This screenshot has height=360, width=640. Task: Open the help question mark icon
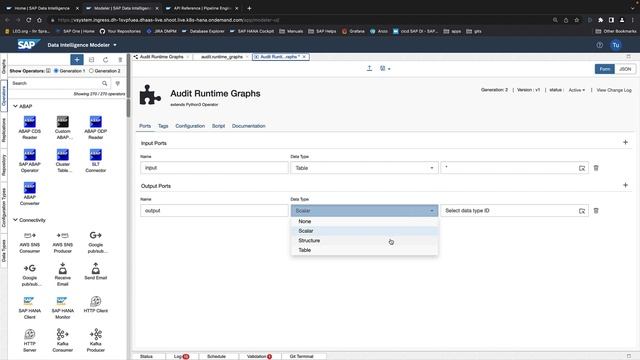(600, 45)
